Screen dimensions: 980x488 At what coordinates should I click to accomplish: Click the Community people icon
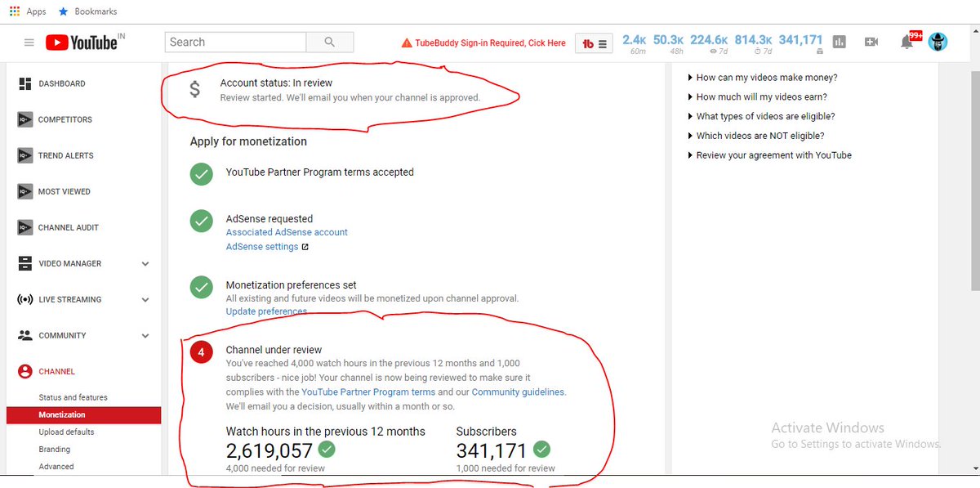[24, 335]
